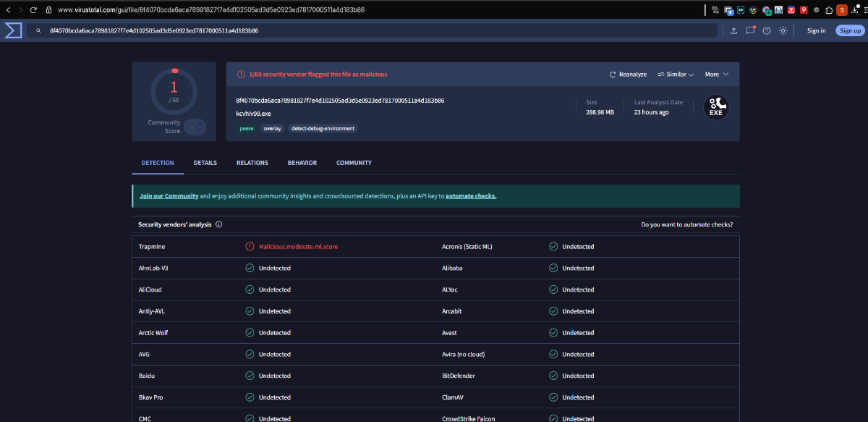Click the orange S profile avatar
The image size is (868, 422).
click(842, 10)
